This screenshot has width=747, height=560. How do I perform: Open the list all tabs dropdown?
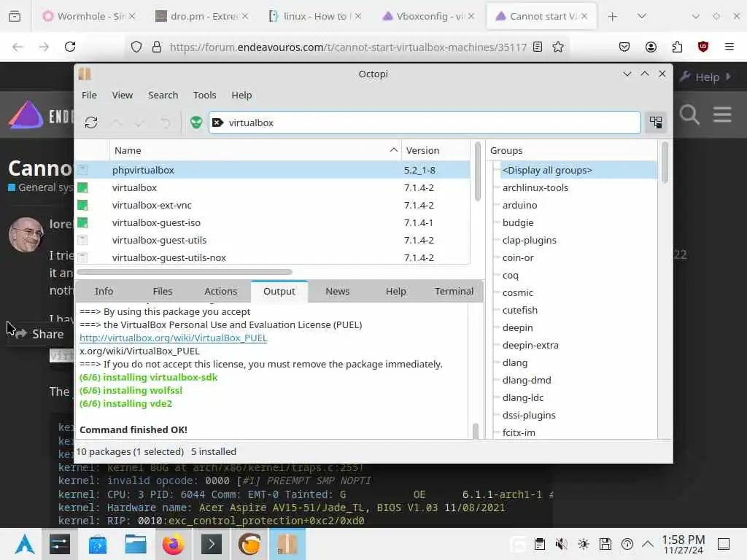click(x=642, y=16)
